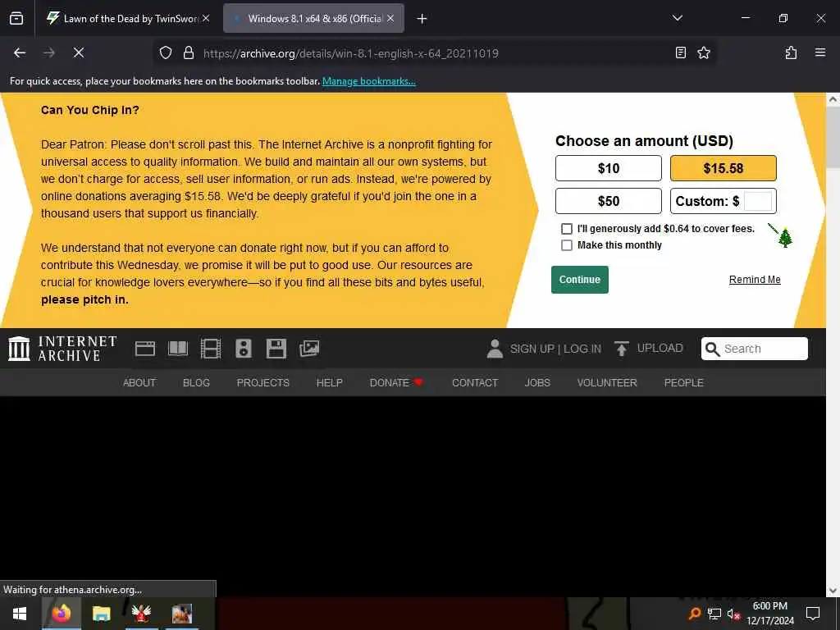Screen dimensions: 840x630
Task: Open PEOPLE in the Archive menu
Action: (683, 383)
